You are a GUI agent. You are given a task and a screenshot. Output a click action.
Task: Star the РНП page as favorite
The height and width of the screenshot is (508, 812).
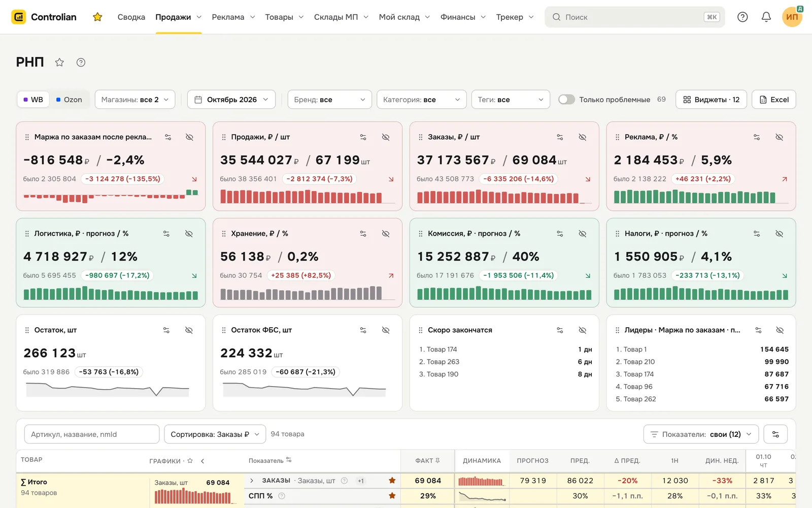59,62
